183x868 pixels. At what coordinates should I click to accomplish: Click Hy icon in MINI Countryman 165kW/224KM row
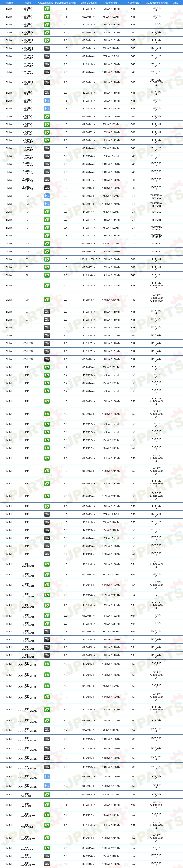(x=47, y=786)
